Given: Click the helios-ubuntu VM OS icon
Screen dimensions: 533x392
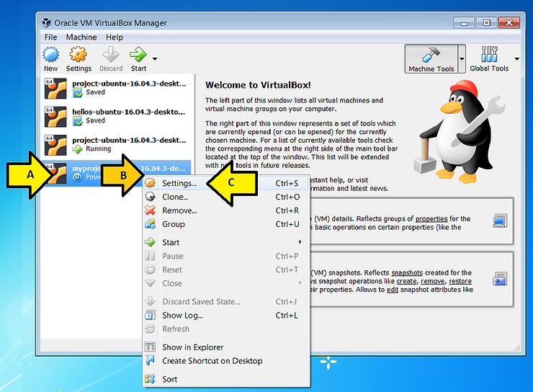Looking at the screenshot, I should 55,117.
